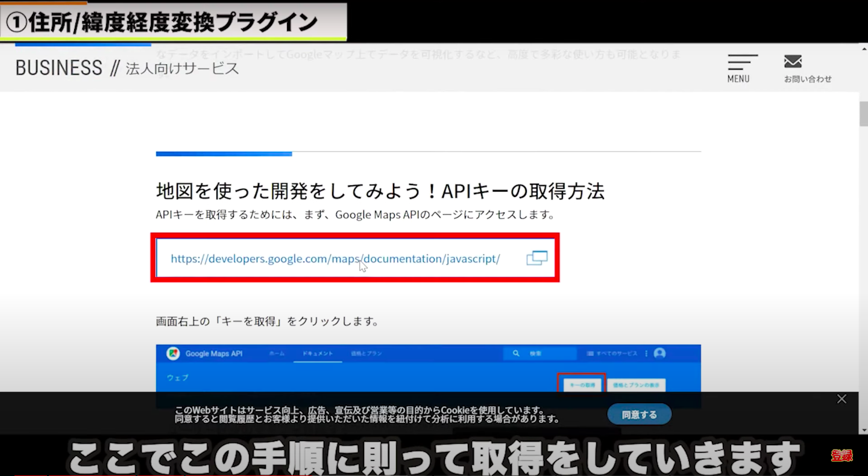Open the developers.google.com maps documentation link

click(x=335, y=259)
